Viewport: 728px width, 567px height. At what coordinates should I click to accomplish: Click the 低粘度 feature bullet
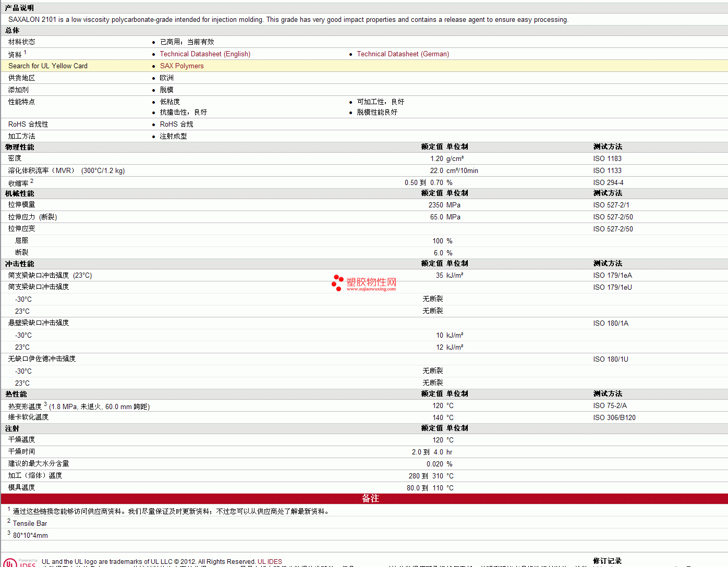coord(169,102)
